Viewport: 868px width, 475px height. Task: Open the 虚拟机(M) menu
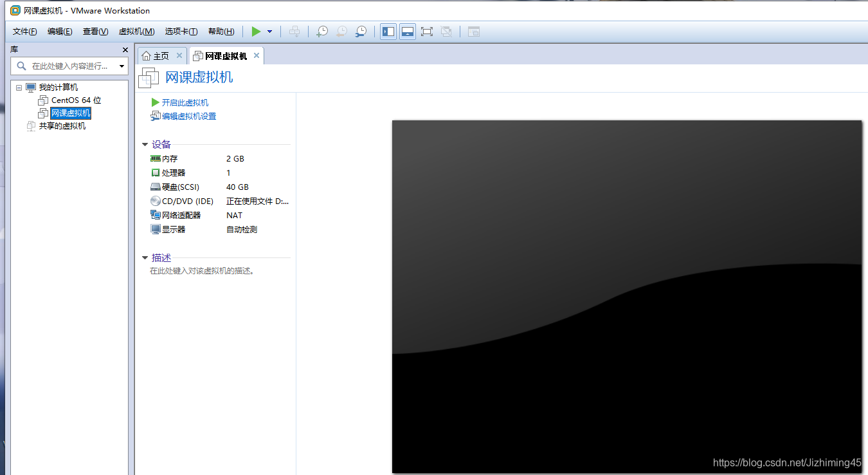(x=136, y=32)
